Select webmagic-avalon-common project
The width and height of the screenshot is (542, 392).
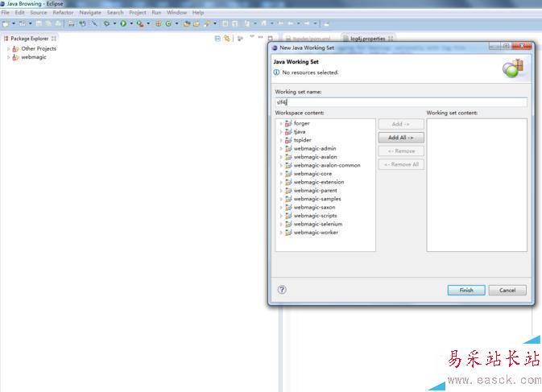(x=327, y=166)
